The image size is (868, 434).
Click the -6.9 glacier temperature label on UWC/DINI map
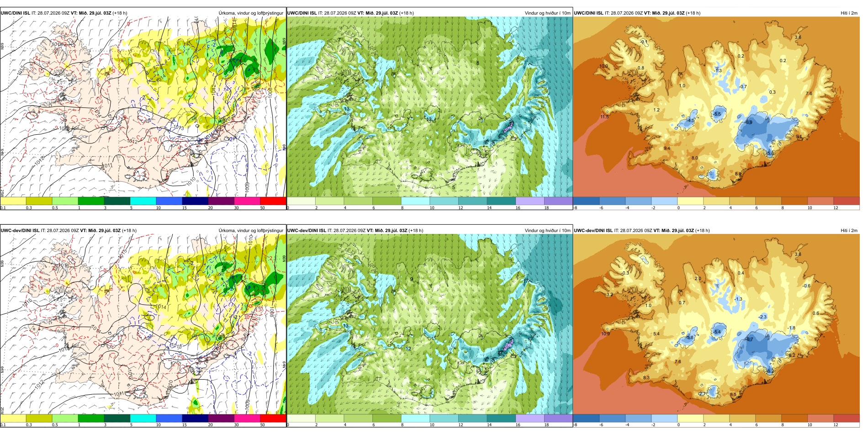(748, 122)
